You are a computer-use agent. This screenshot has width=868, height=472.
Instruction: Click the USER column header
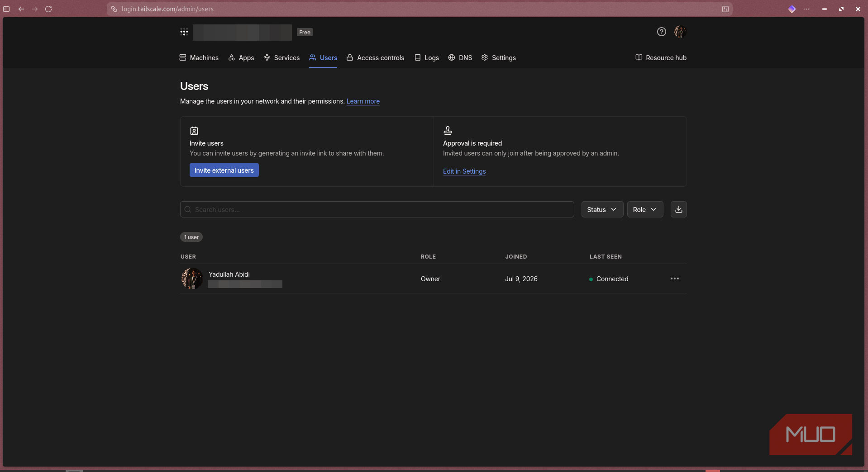(x=188, y=257)
